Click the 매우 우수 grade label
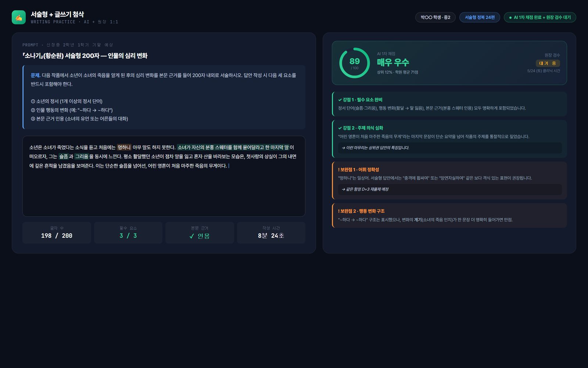The height and width of the screenshot is (368, 588). 393,63
